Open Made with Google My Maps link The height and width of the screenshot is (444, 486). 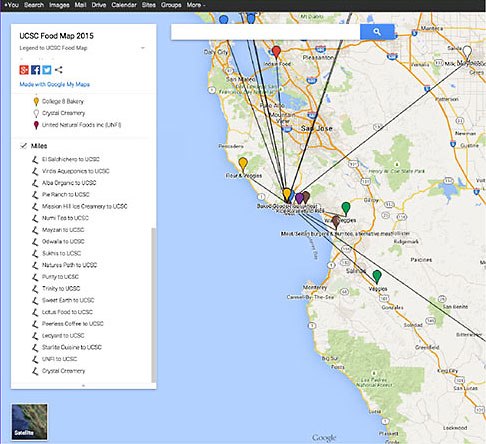coord(54,84)
